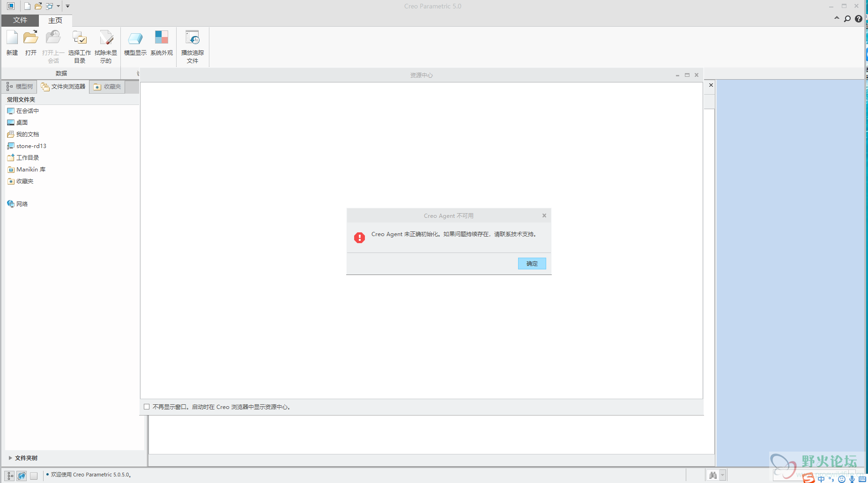868x483 pixels.
Task: Close the Creo Agent 不可用 dialog
Action: pos(544,215)
